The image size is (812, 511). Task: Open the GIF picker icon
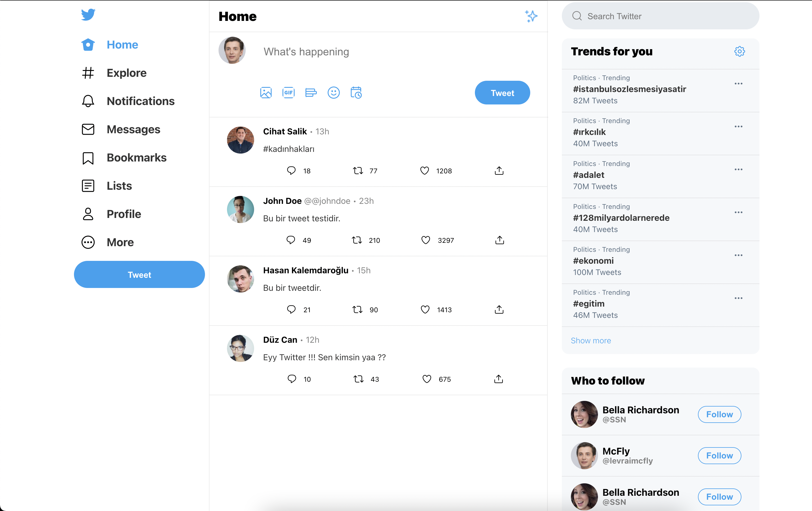288,92
